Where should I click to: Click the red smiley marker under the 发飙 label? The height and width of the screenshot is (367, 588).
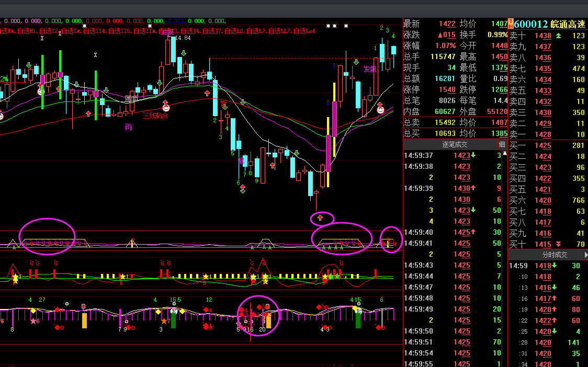coord(380,109)
